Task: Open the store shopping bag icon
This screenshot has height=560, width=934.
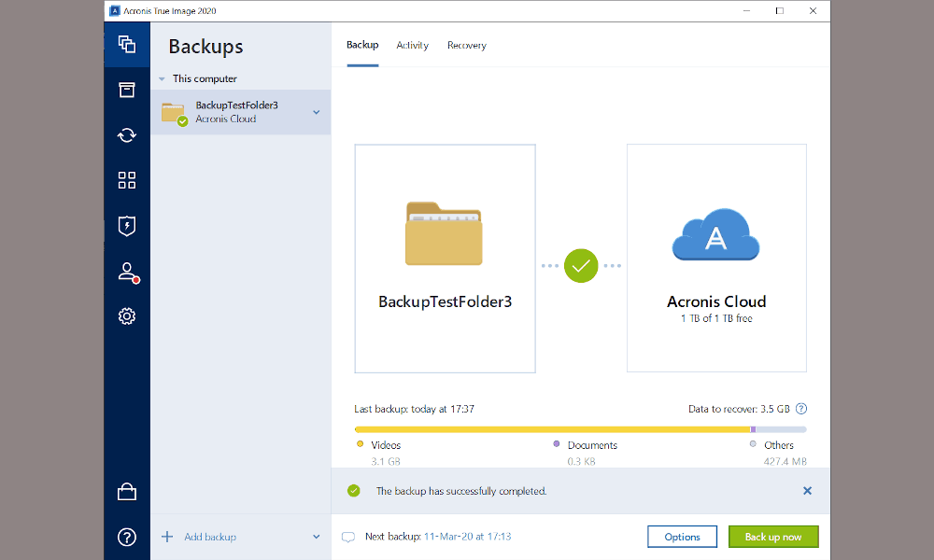Action: [127, 492]
